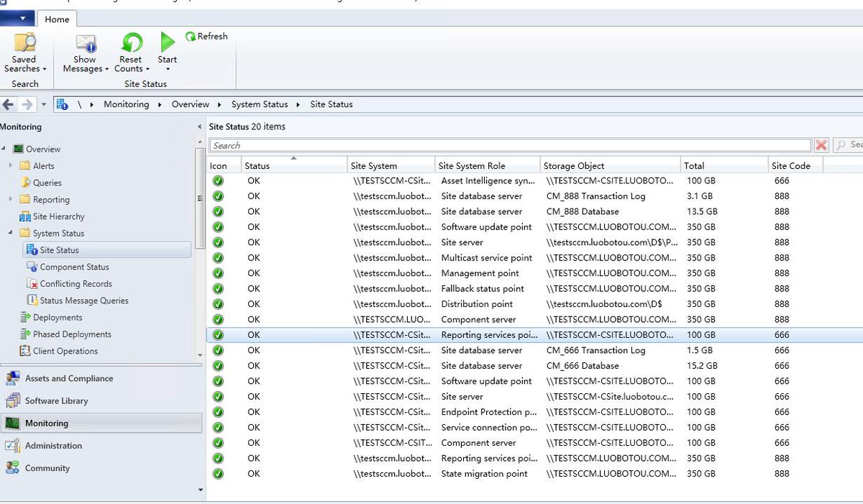Sort by the Icon column header
This screenshot has width=863, height=504.
pos(224,165)
